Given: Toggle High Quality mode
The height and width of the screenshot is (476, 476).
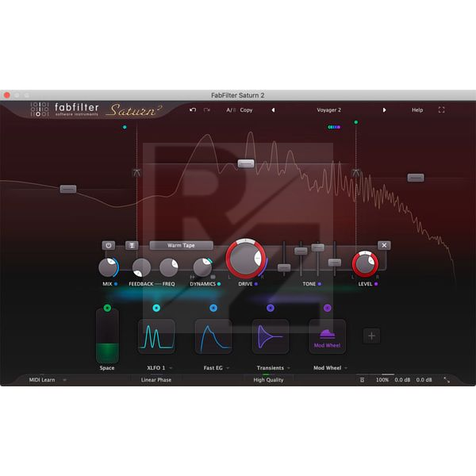Looking at the screenshot, I should tap(268, 380).
